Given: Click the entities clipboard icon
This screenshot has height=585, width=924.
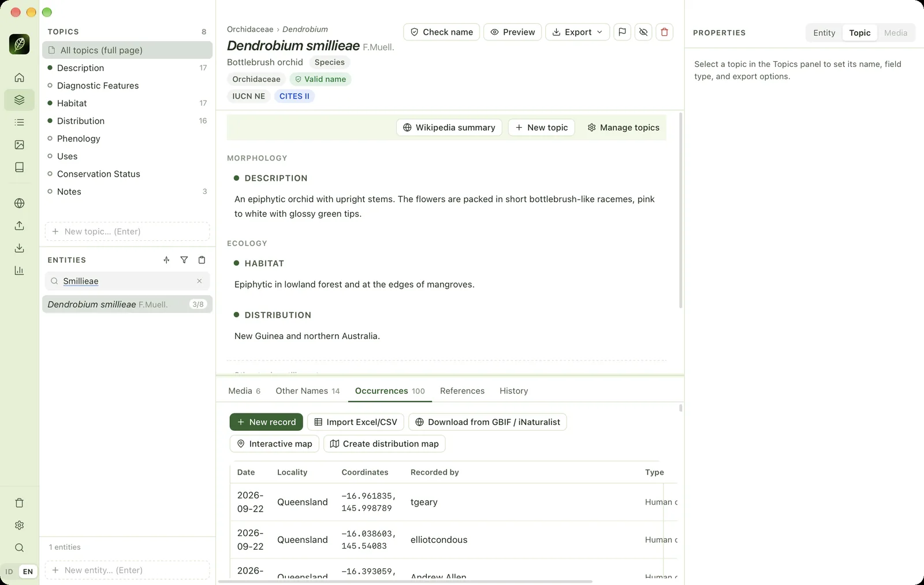Looking at the screenshot, I should click(x=202, y=260).
